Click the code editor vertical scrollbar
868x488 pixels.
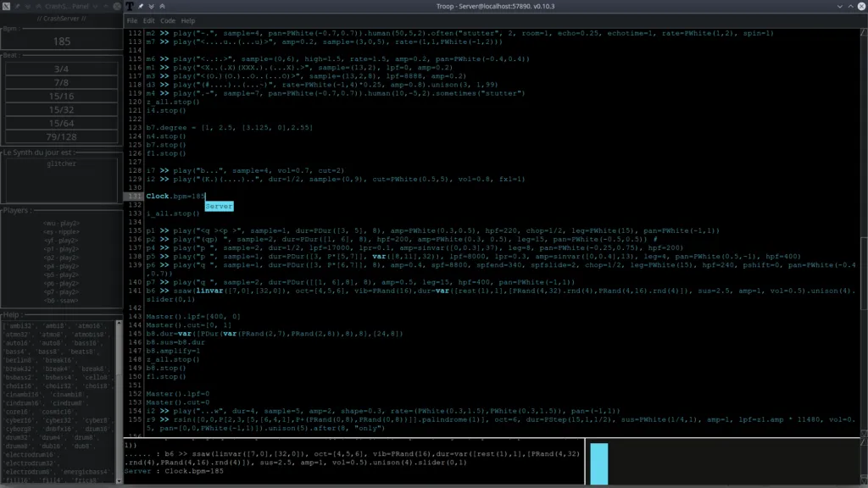tap(864, 232)
